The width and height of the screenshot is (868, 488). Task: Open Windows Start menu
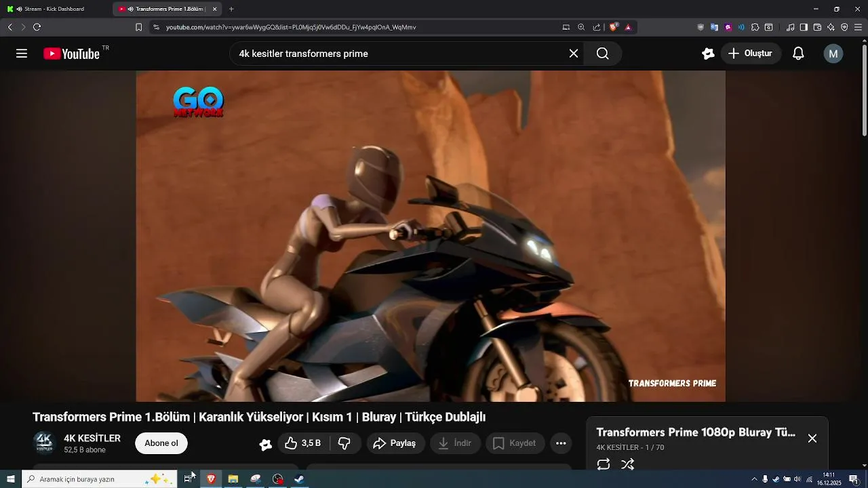pyautogui.click(x=10, y=479)
